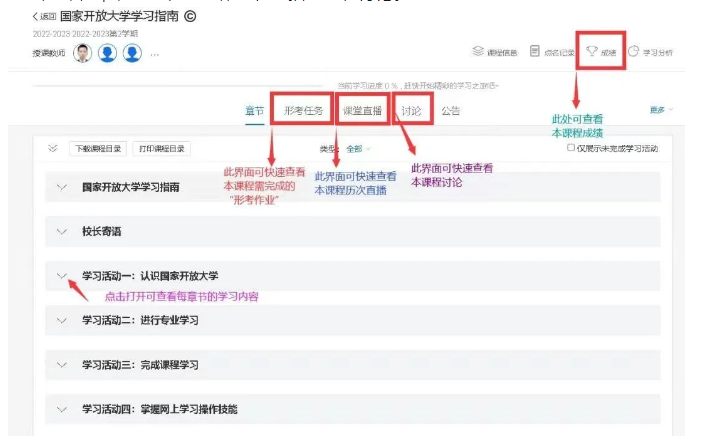Show more teachers via the ellipsis
The width and height of the screenshot is (719, 436).
tap(155, 54)
